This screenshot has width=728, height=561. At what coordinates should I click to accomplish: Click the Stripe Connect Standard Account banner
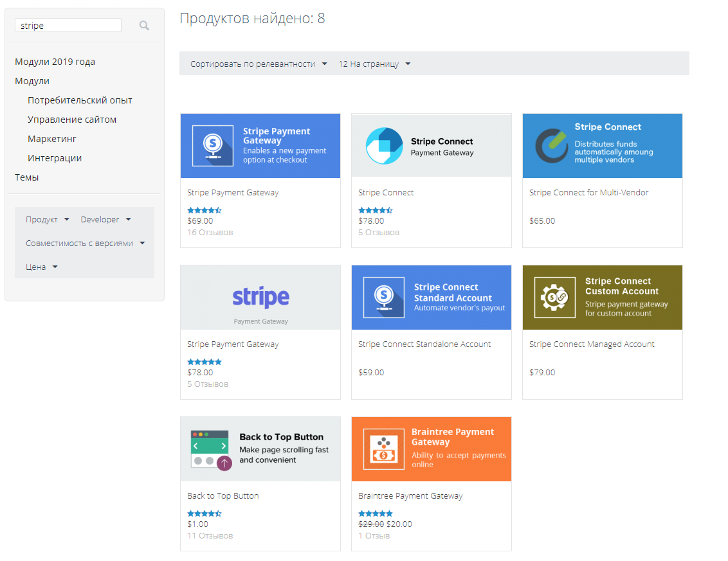pyautogui.click(x=432, y=298)
